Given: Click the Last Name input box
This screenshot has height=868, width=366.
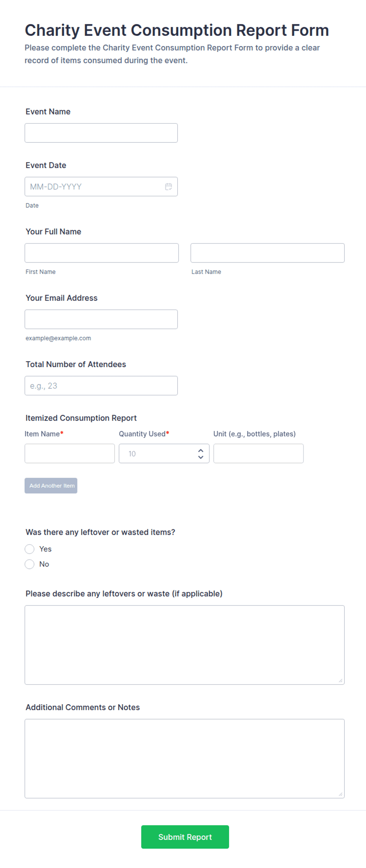Looking at the screenshot, I should (268, 253).
